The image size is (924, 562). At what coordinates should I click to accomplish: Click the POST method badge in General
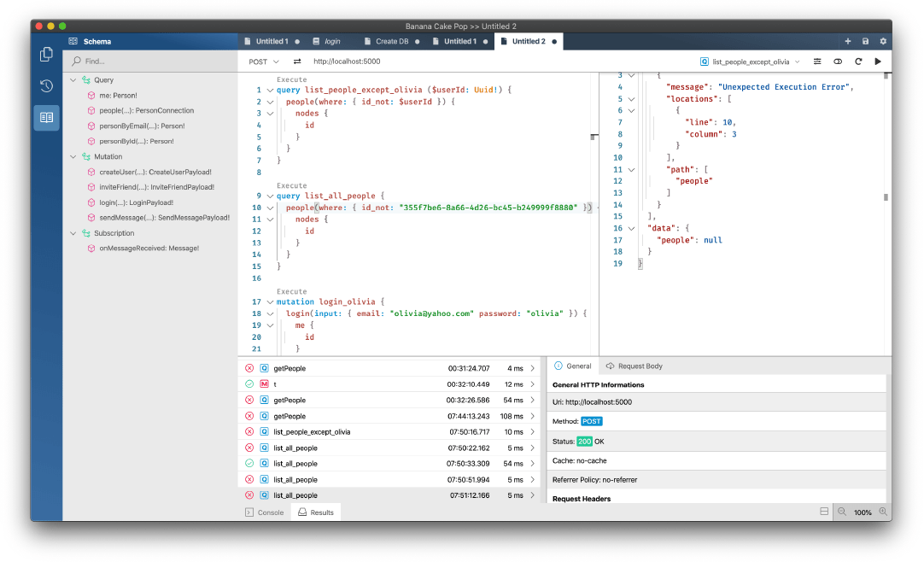click(x=592, y=421)
